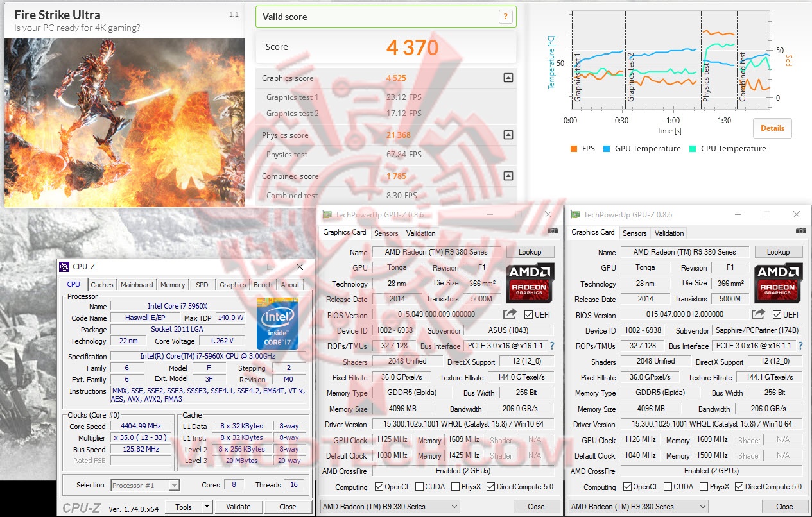Open the GPU selector dropdown in Sapphire GPU-Z

pos(638,506)
